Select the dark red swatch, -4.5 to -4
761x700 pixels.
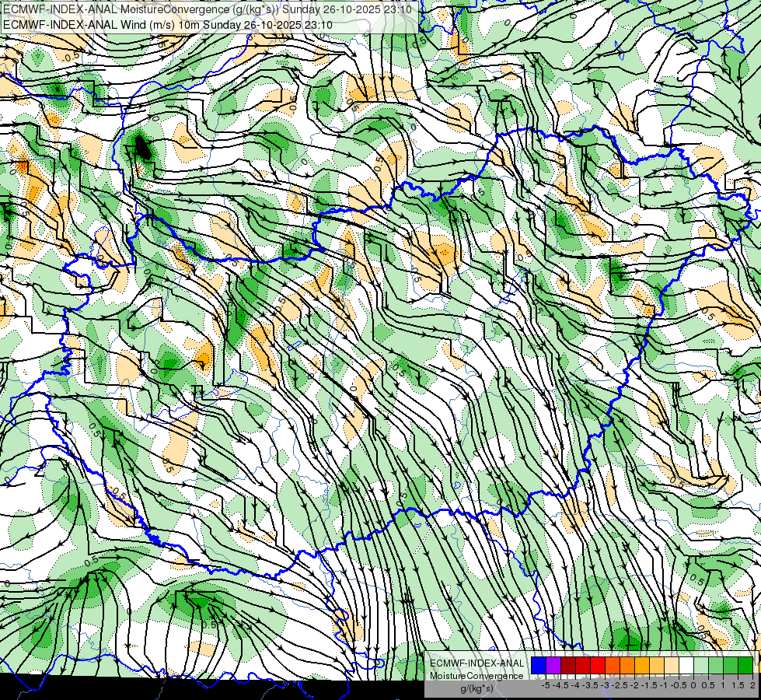(568, 665)
